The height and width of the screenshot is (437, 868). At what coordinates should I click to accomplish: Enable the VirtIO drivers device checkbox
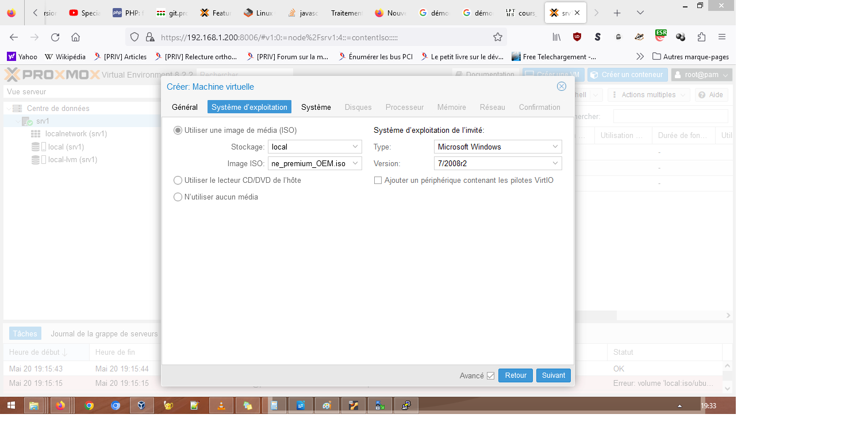pyautogui.click(x=378, y=181)
